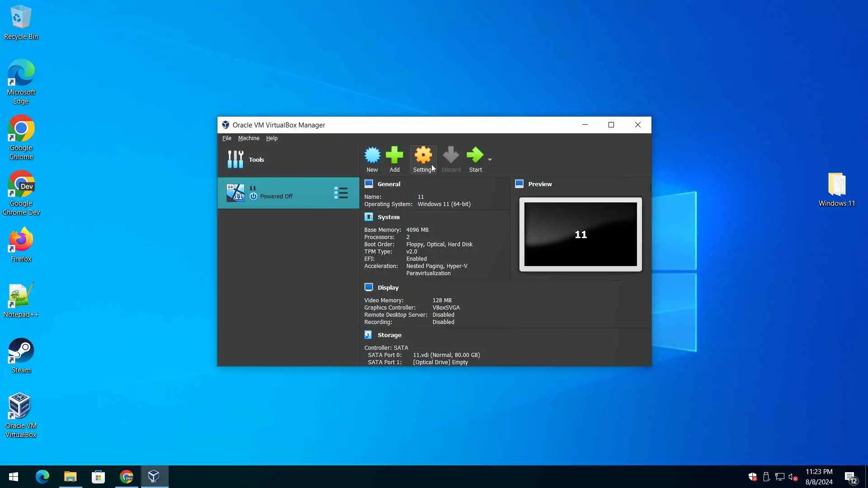The image size is (868, 488).
Task: Click the General section header
Action: pyautogui.click(x=389, y=184)
